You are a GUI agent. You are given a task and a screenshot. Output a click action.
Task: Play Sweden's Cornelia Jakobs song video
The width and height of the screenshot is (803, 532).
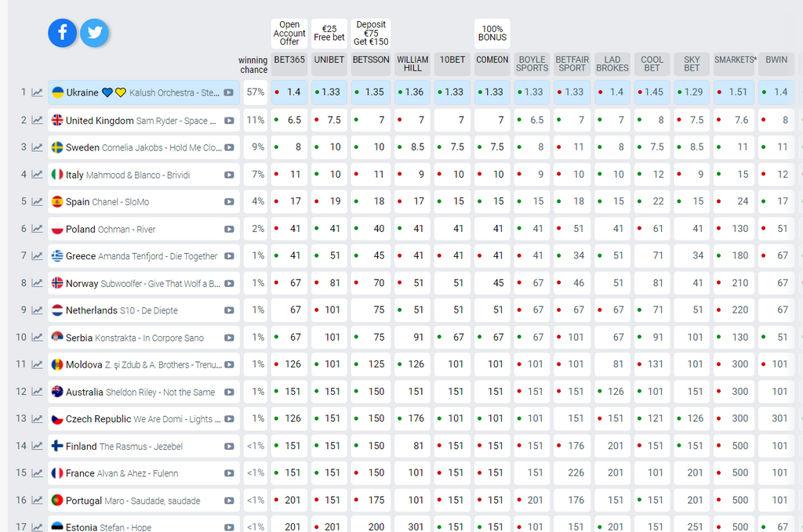(229, 147)
